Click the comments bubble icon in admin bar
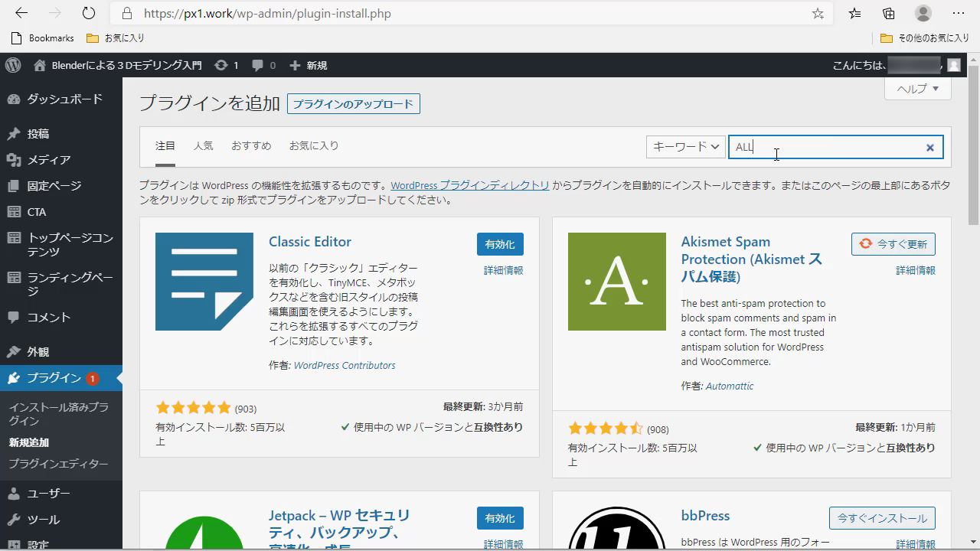Screen dimensions: 980x551 258,65
